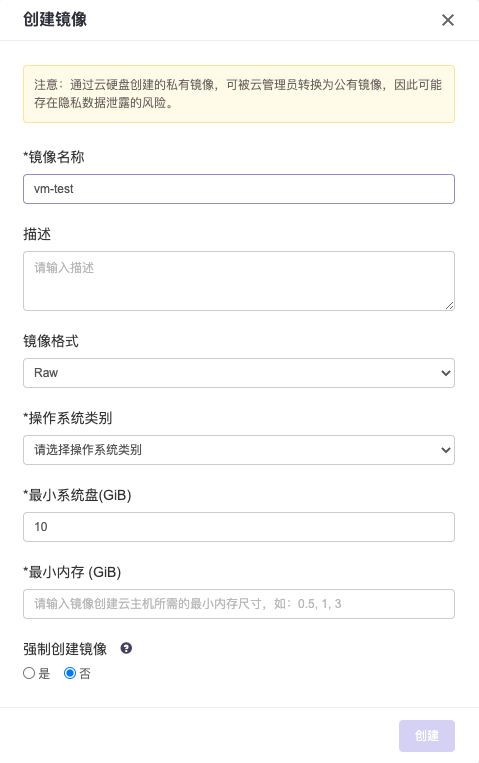
Task: Click the help question mark beside 强制创建镜像
Action: (x=126, y=648)
